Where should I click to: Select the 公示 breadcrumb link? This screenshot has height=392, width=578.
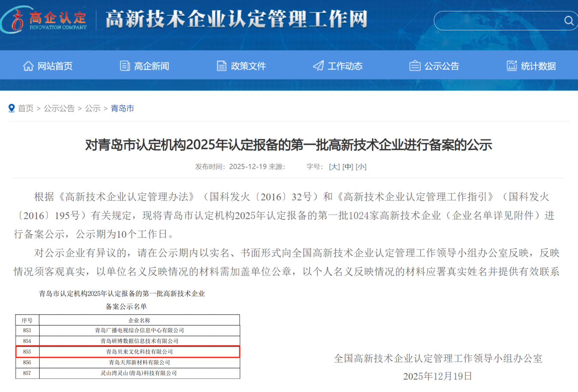(93, 108)
